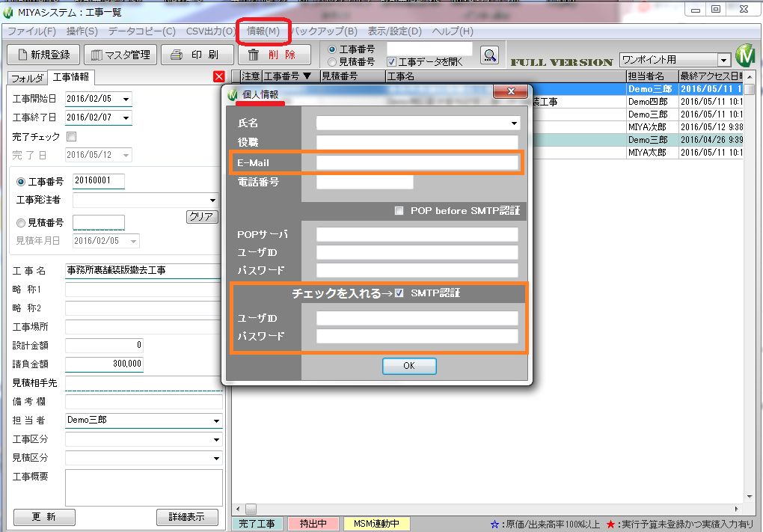The width and height of the screenshot is (763, 532).
Task: Select the 工事番号 search radio button
Action: coord(332,49)
